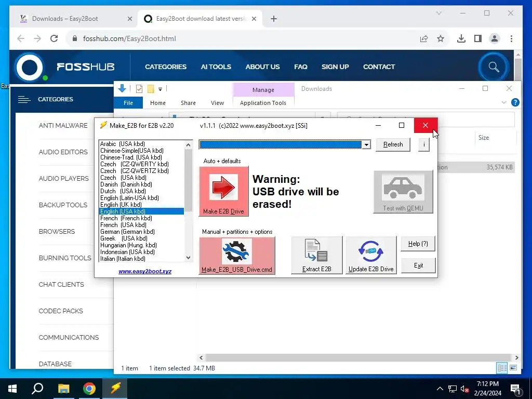Image resolution: width=532 pixels, height=399 pixels.
Task: Open Chrome three-dot menu
Action: click(511, 38)
